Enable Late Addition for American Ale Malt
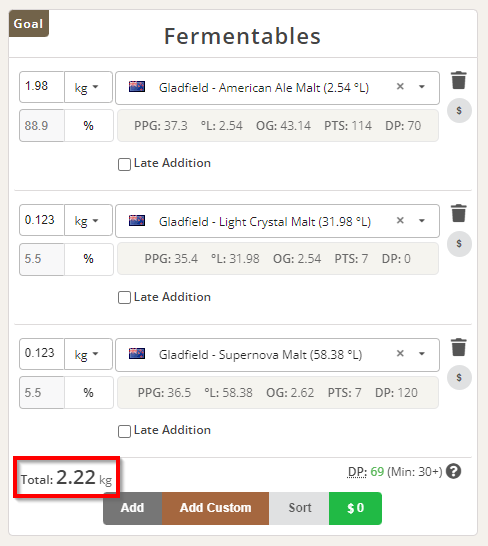 [124, 164]
